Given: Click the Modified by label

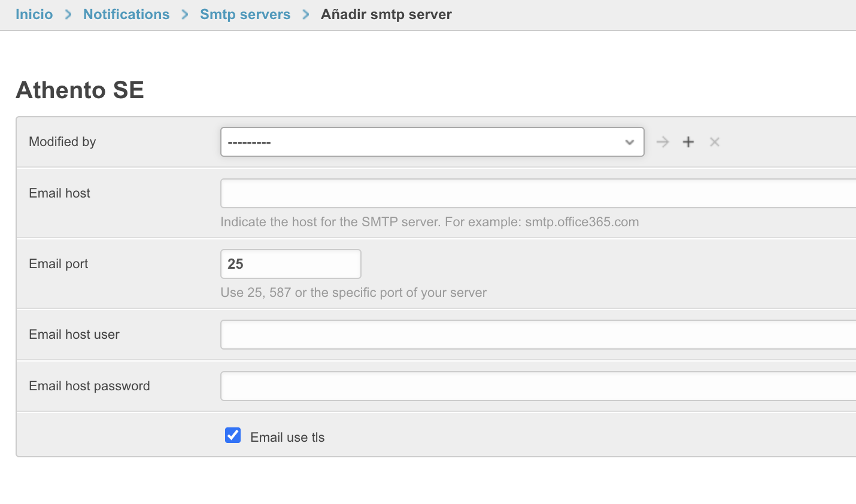Looking at the screenshot, I should [62, 142].
